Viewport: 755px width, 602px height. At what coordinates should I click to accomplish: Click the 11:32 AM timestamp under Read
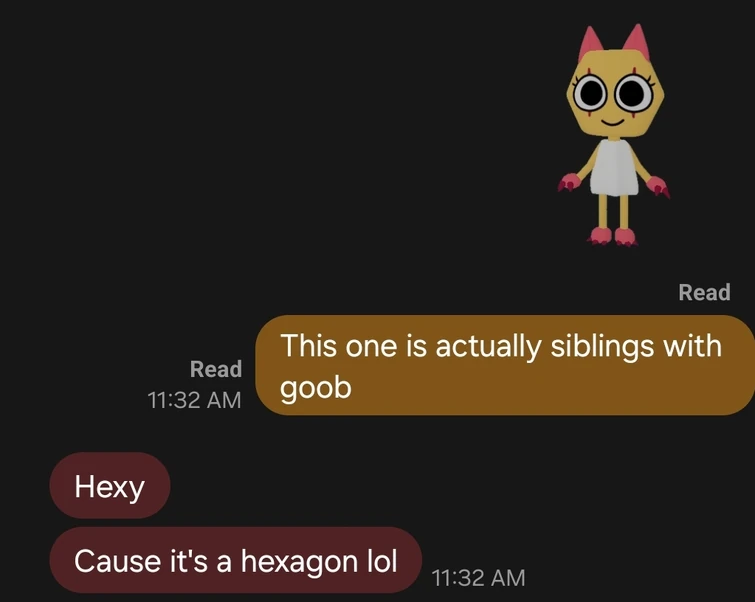coord(194,400)
